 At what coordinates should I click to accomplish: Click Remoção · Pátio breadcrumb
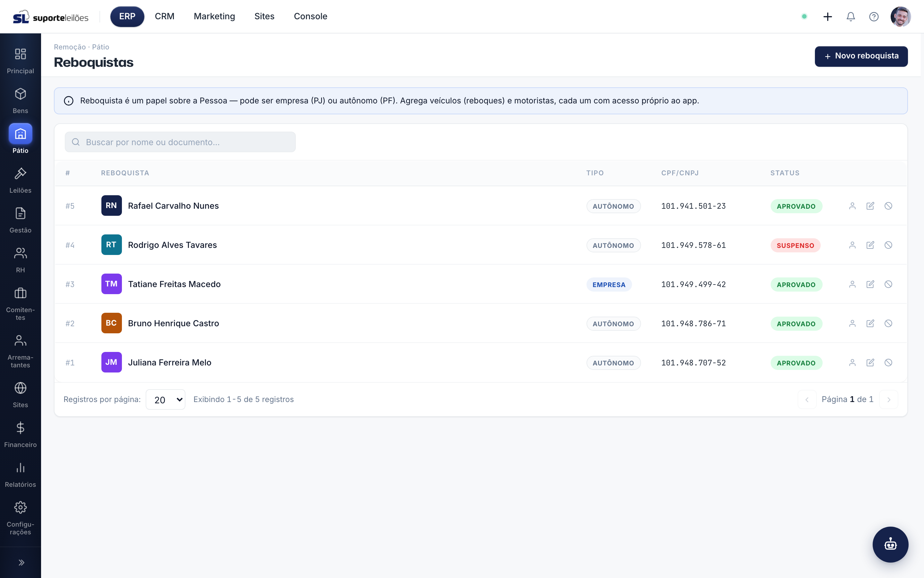[81, 47]
